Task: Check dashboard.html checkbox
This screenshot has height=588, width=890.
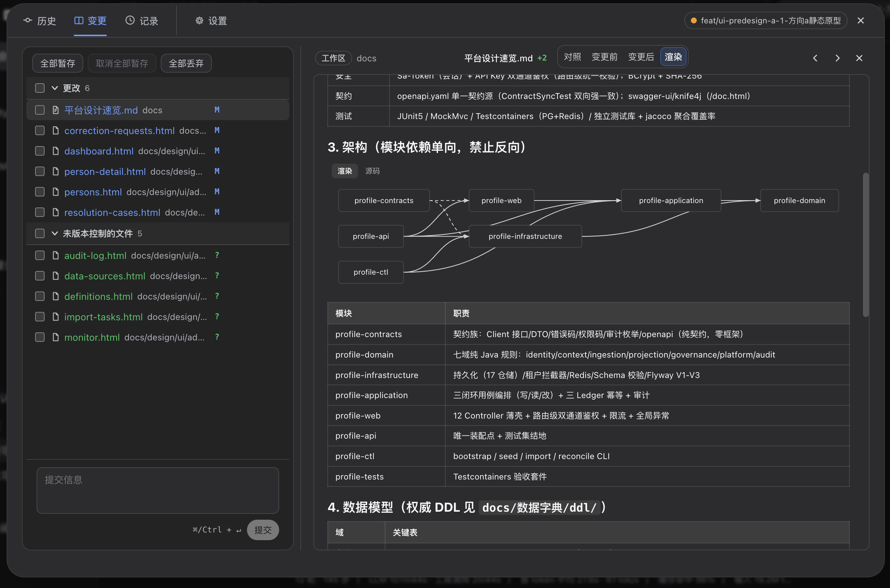Action: tap(40, 151)
